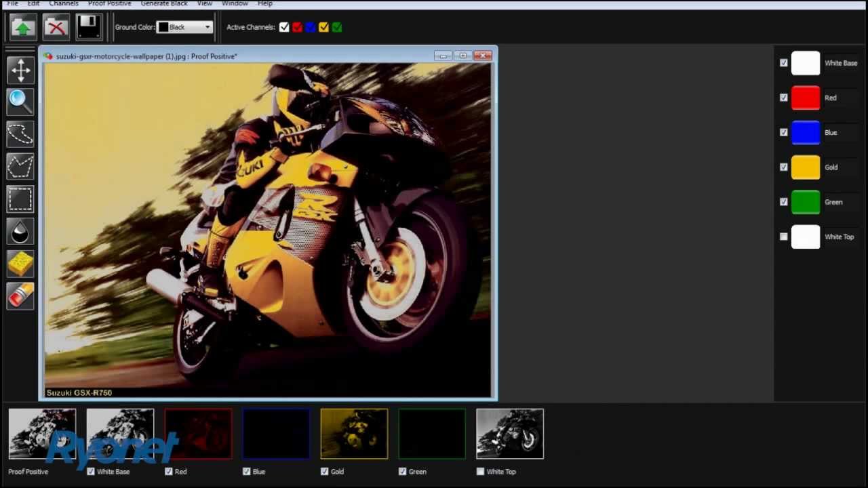Viewport: 868px width, 488px height.
Task: Select the Move arrows tool
Action: pyautogui.click(x=20, y=70)
